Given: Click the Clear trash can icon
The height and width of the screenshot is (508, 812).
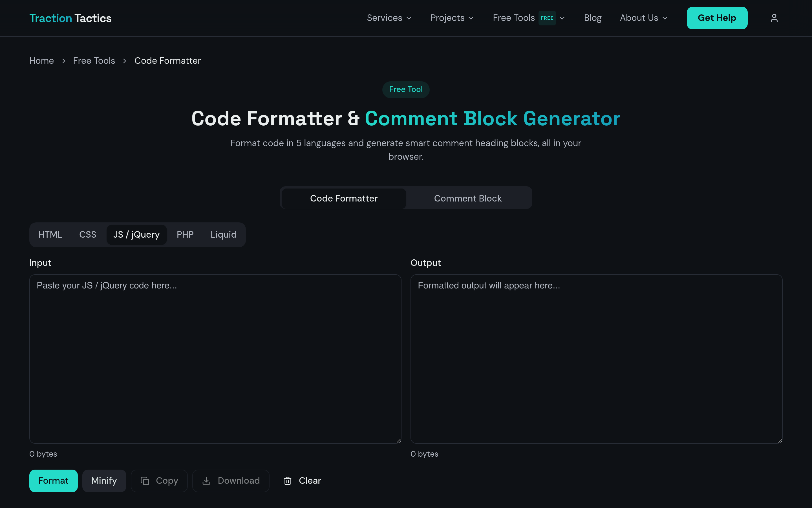Looking at the screenshot, I should 288,481.
